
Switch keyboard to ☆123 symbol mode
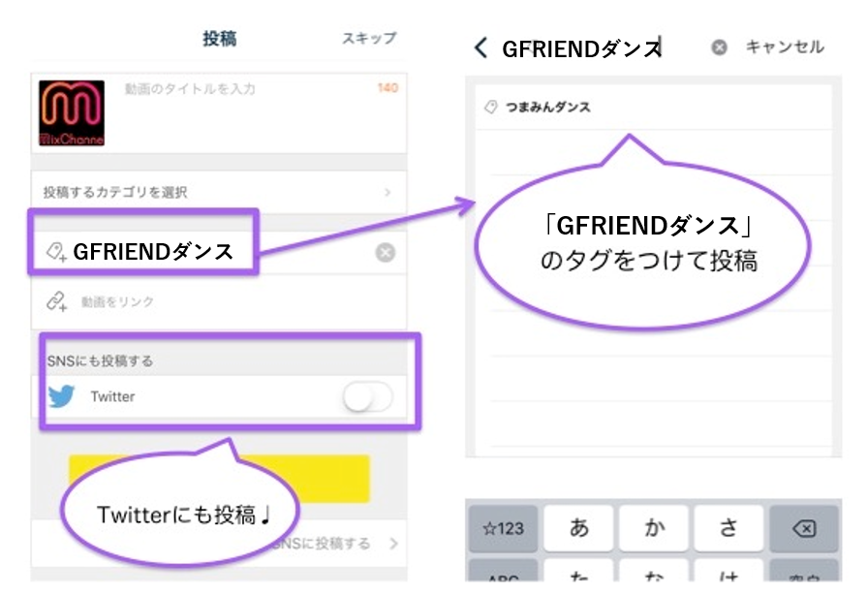coord(503,528)
